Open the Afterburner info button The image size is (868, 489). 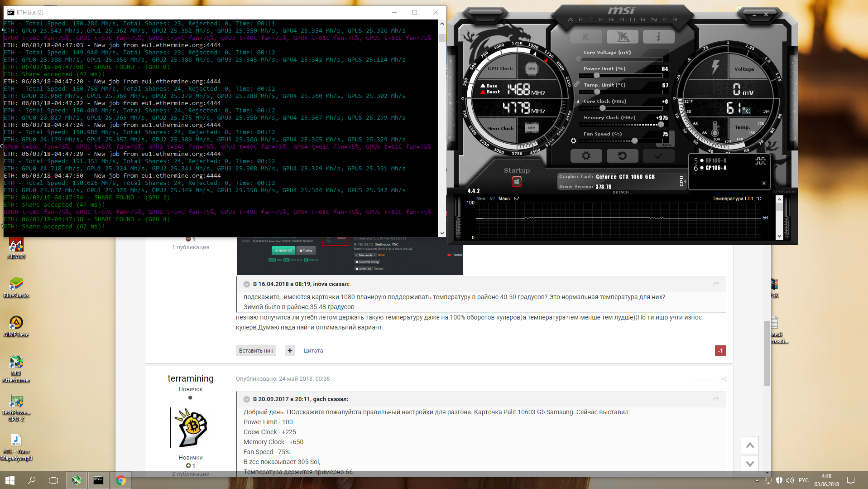coord(658,37)
